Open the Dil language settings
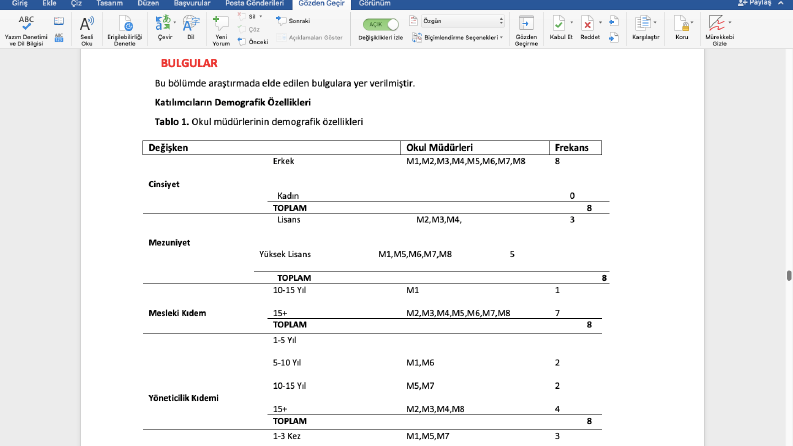The height and width of the screenshot is (446, 793). tap(191, 28)
